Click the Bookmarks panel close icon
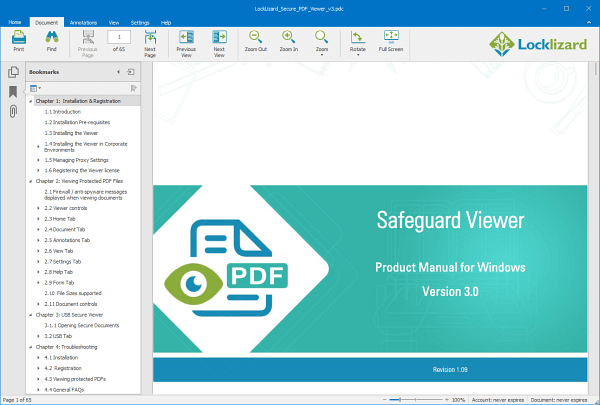 pos(131,72)
